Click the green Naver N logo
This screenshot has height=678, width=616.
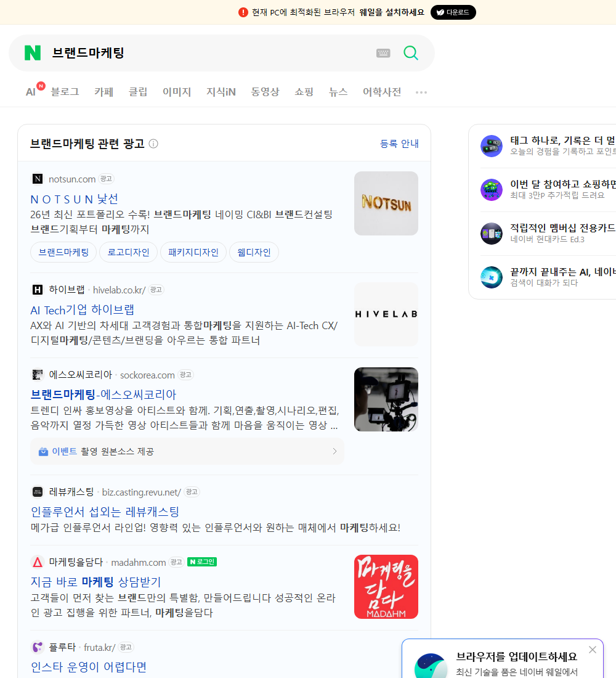[x=33, y=53]
